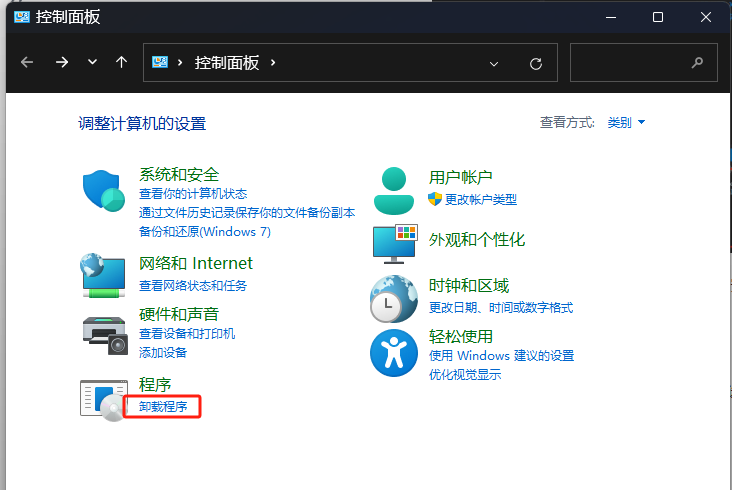Open 查看网络状态和任务 link
The height and width of the screenshot is (490, 732).
pyautogui.click(x=193, y=286)
